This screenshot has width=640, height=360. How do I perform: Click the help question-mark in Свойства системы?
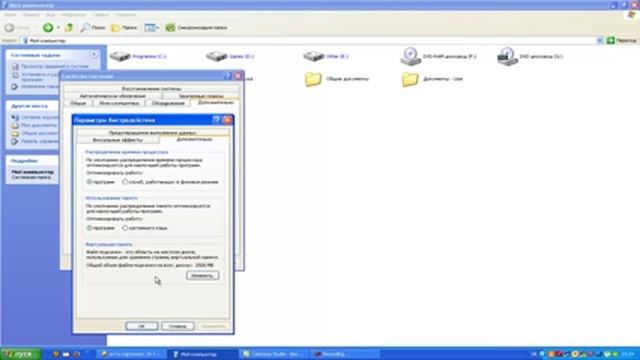pos(228,76)
